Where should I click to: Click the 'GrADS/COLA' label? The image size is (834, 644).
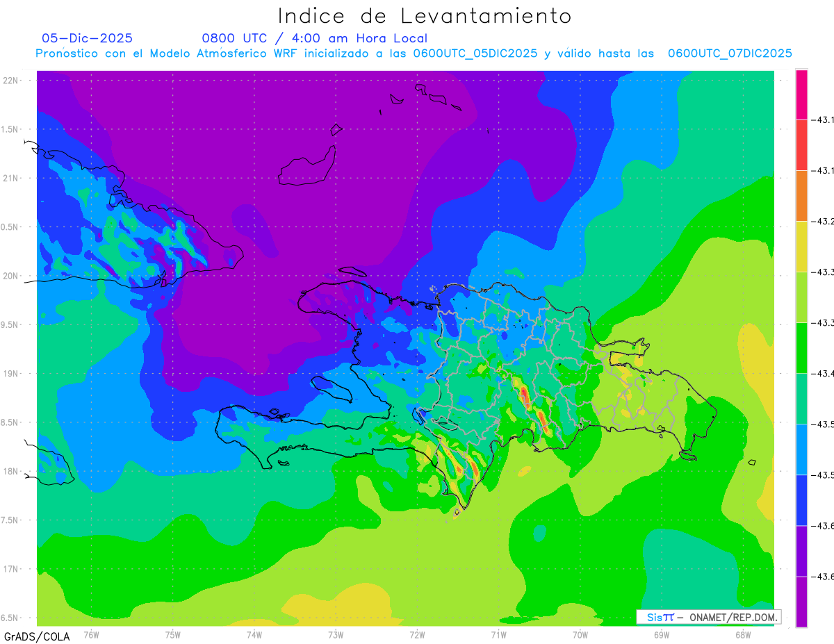(37, 636)
